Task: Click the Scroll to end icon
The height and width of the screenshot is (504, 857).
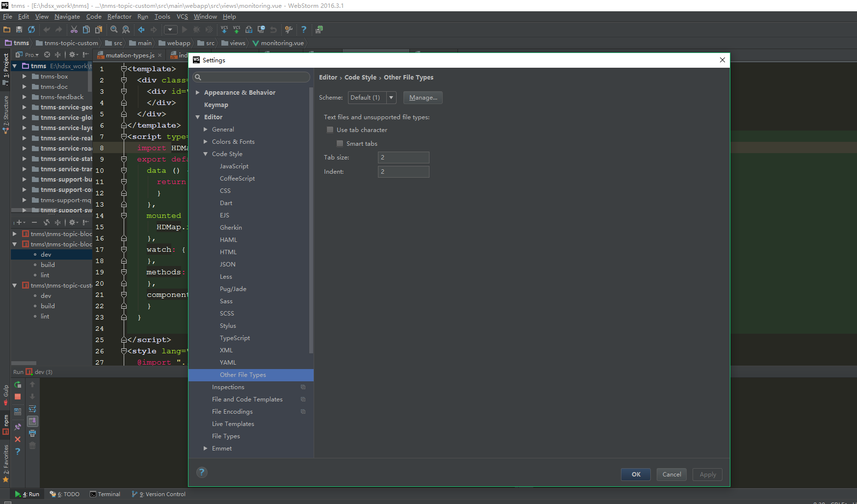Action: coord(32,421)
